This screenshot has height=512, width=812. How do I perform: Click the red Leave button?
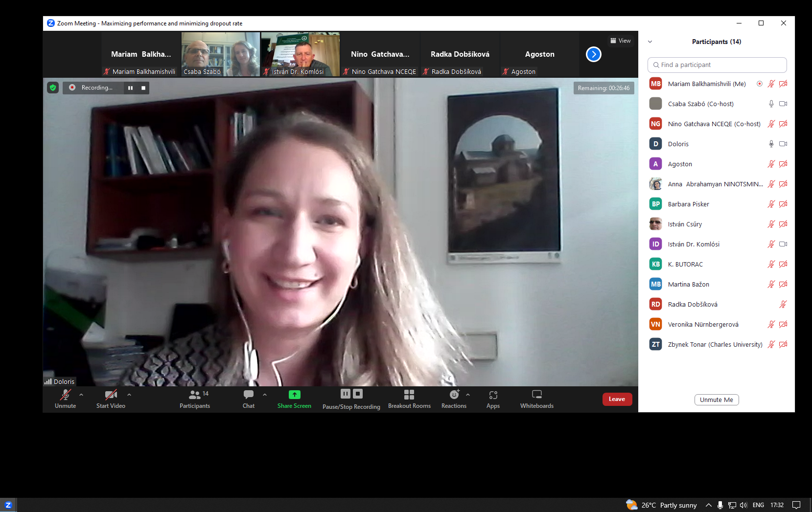tap(617, 399)
